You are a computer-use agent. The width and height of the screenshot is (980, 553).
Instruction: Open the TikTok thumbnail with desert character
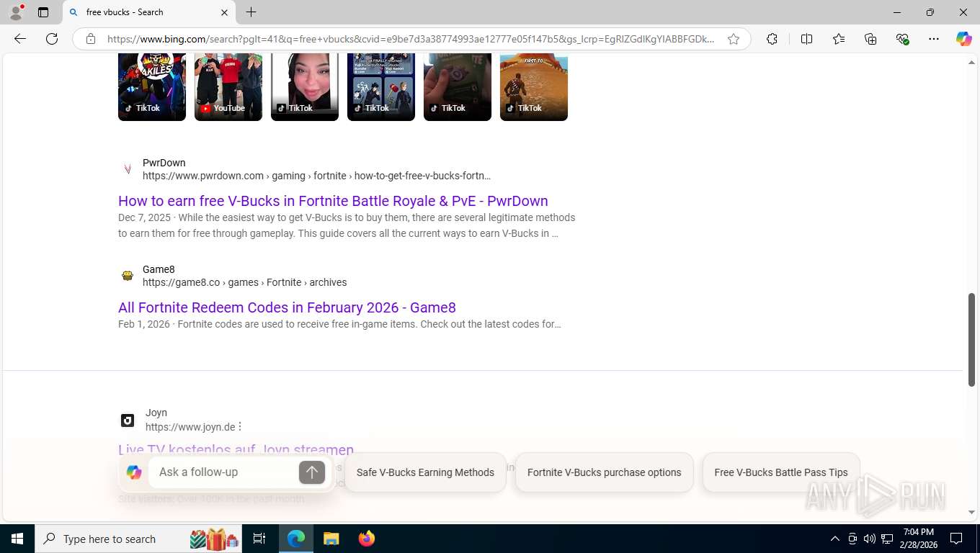pyautogui.click(x=534, y=86)
